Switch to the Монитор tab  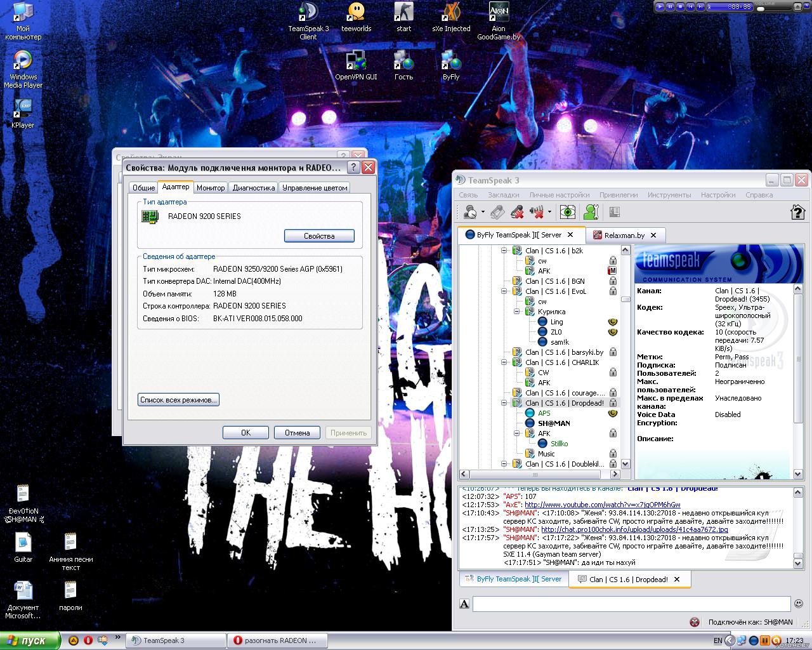[x=211, y=188]
